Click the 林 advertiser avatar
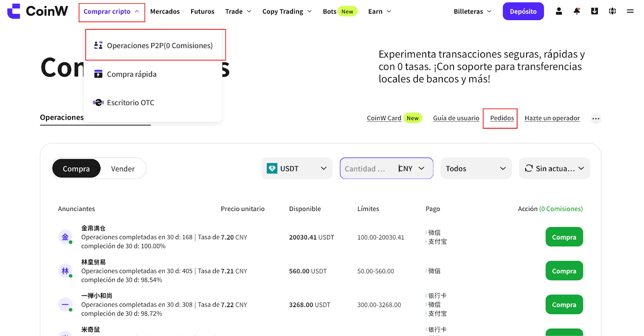This screenshot has width=644, height=336. [65, 271]
